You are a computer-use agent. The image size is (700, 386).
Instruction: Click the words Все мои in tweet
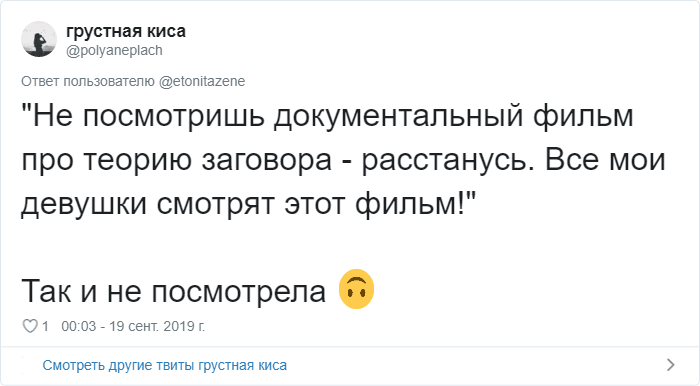click(x=605, y=160)
